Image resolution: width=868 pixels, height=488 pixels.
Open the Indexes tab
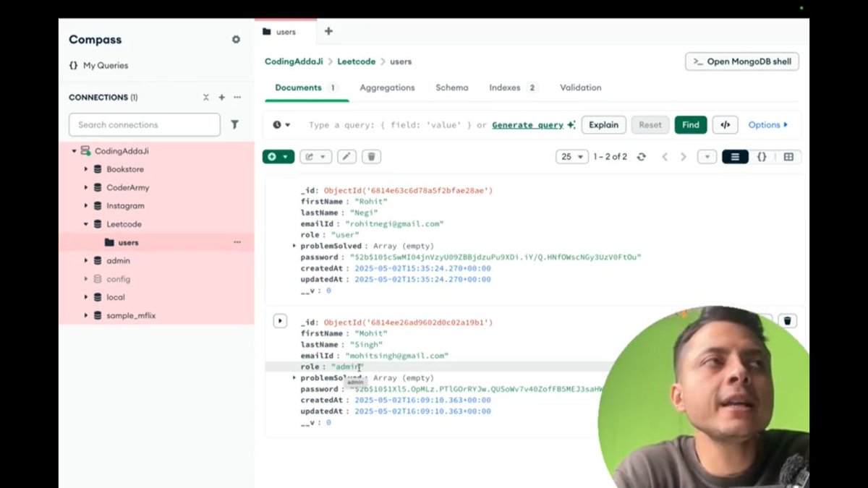513,87
